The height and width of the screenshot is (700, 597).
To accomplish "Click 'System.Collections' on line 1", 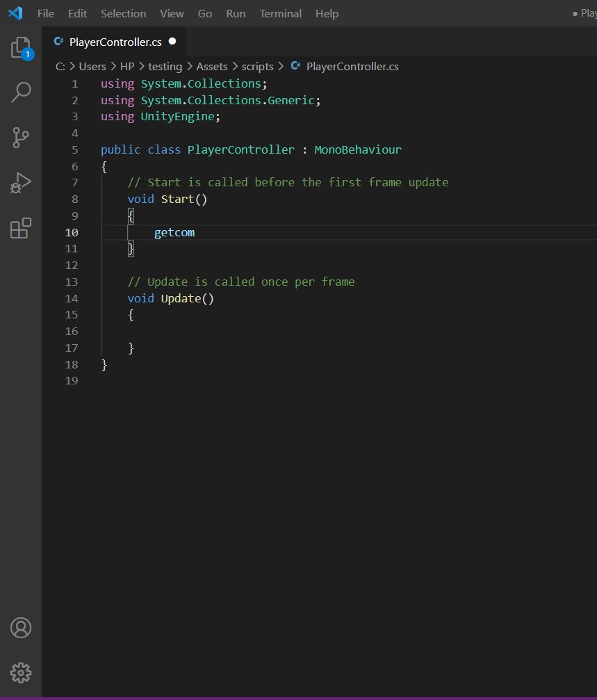I will coord(201,84).
